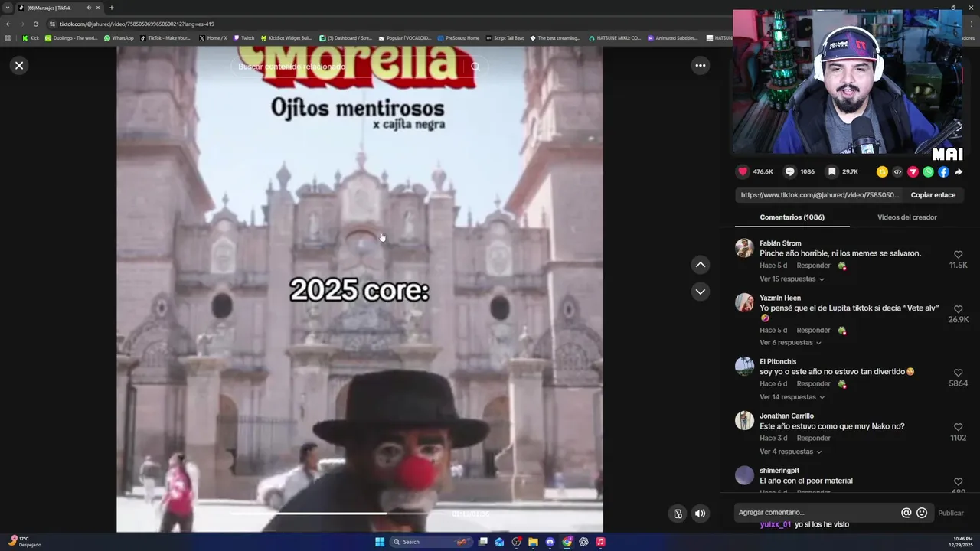980x551 pixels.
Task: Click the comments bubble icon showing 1086
Action: pos(789,172)
